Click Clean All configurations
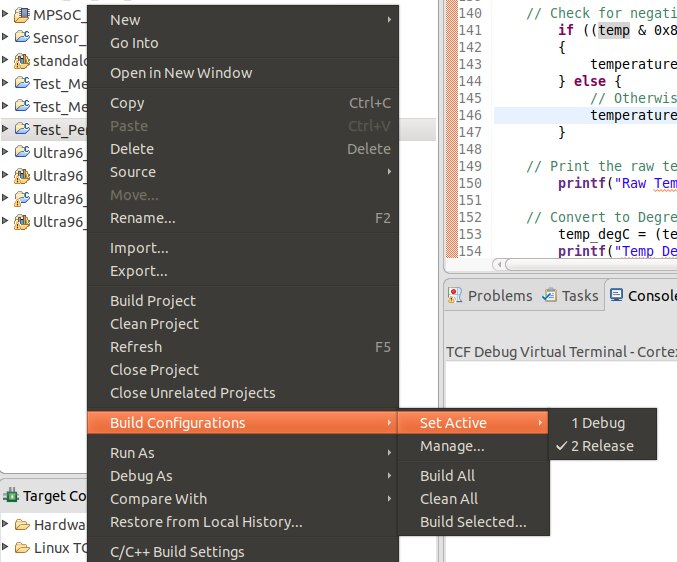Screen dimensions: 677x562 473,499
